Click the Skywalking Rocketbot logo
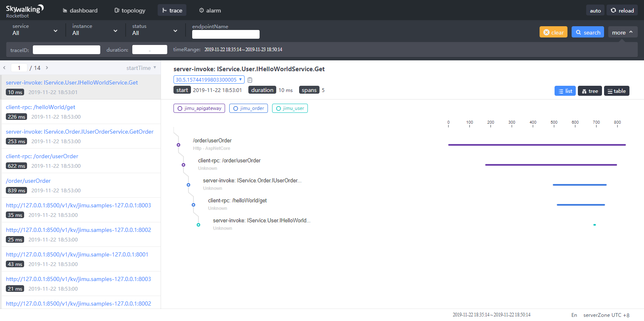This screenshot has width=644, height=321. [x=25, y=10]
